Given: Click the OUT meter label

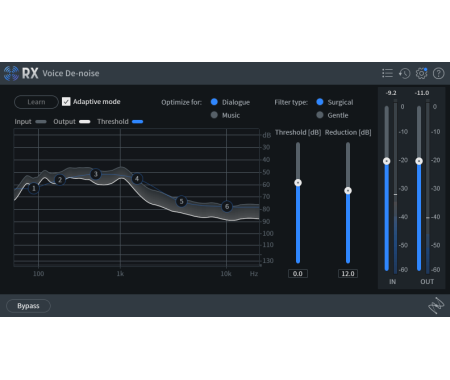Looking at the screenshot, I should tap(427, 282).
